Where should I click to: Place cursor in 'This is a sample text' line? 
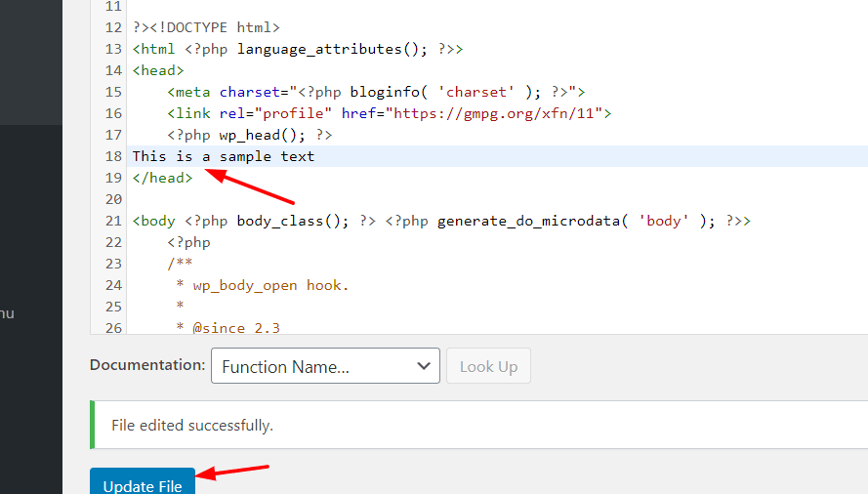[224, 156]
